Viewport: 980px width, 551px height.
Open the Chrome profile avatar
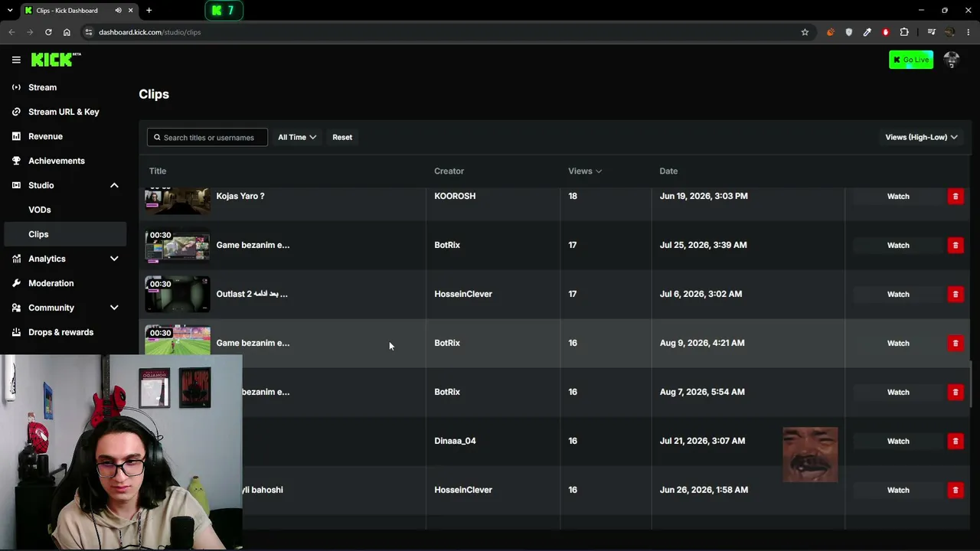[x=950, y=32]
